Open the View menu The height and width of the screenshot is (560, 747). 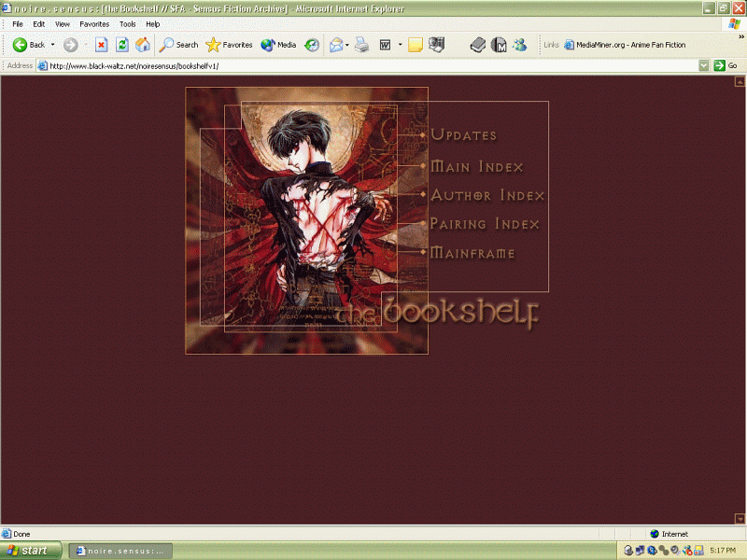click(x=63, y=23)
